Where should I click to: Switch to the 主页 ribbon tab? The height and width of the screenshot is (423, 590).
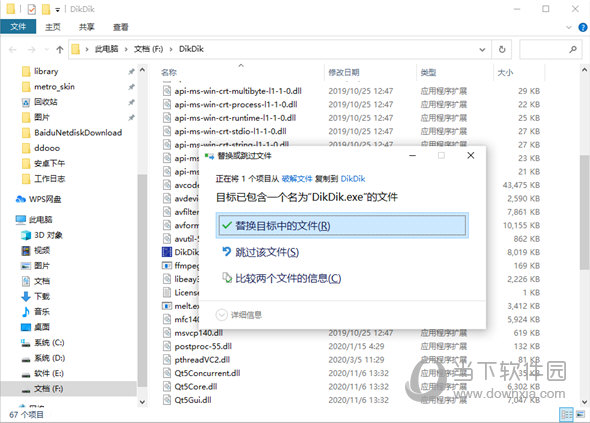(x=53, y=27)
